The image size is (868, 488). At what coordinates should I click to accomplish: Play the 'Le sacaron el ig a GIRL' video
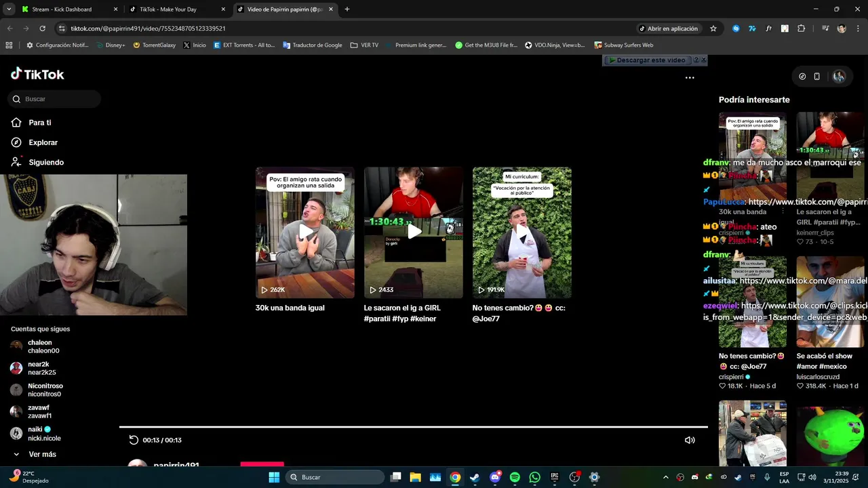(x=414, y=232)
